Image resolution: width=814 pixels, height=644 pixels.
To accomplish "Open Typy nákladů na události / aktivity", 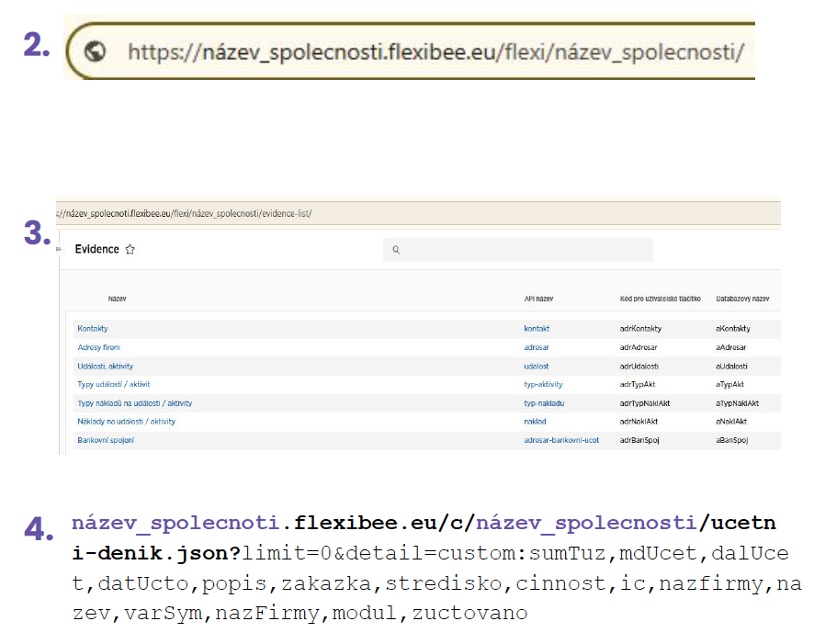I will tap(135, 402).
